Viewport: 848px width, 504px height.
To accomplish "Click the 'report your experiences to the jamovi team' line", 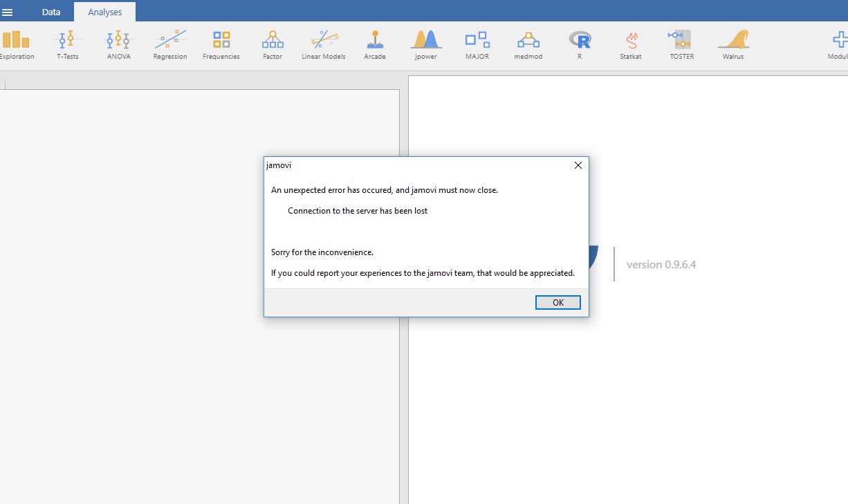I will click(x=423, y=273).
